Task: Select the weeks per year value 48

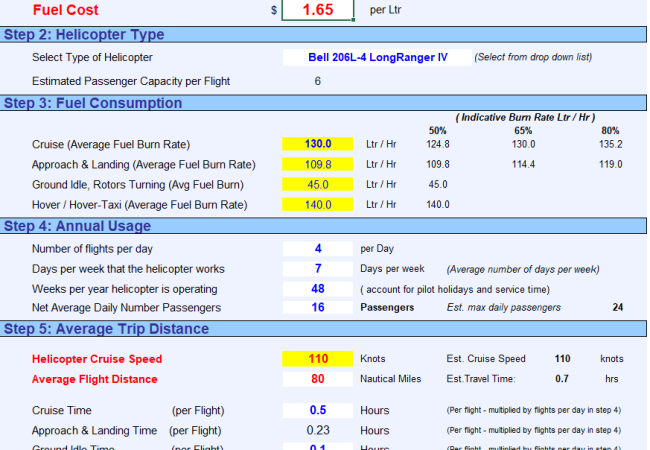Action: (318, 289)
